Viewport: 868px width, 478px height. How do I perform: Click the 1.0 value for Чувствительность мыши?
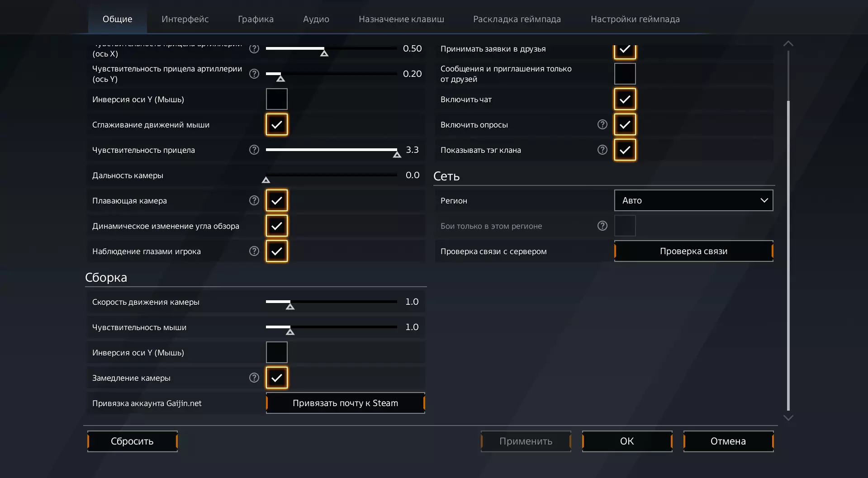point(412,327)
